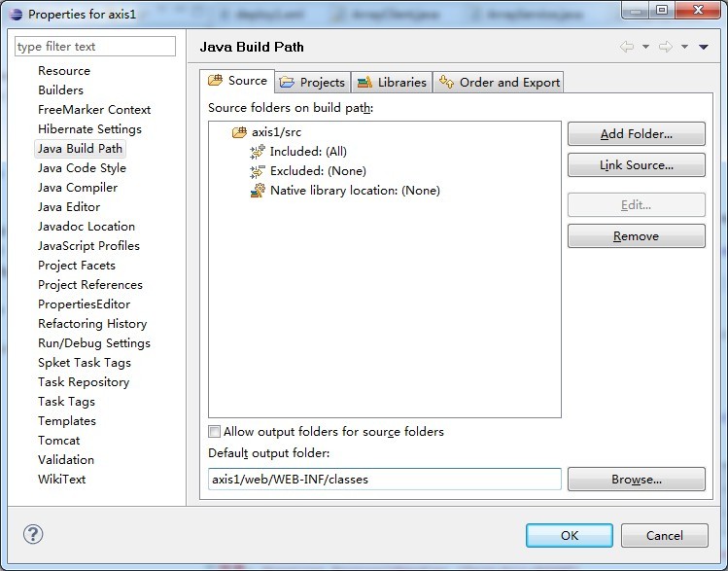Switch to the Order and Export tab
This screenshot has width=728, height=571.
pyautogui.click(x=499, y=83)
